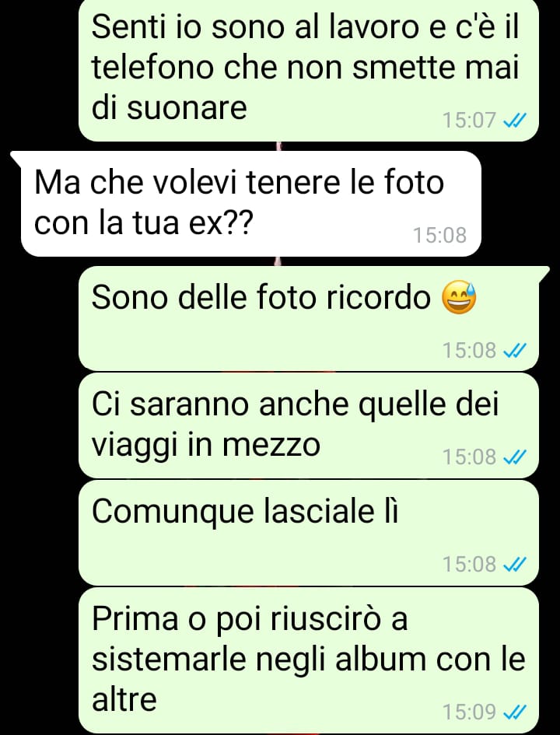Tap the text 'telefono che non smette mai'

305,68
